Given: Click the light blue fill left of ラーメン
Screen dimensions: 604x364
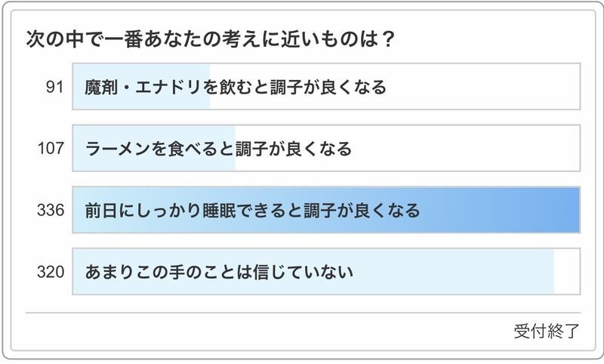Looking at the screenshot, I should [79, 148].
